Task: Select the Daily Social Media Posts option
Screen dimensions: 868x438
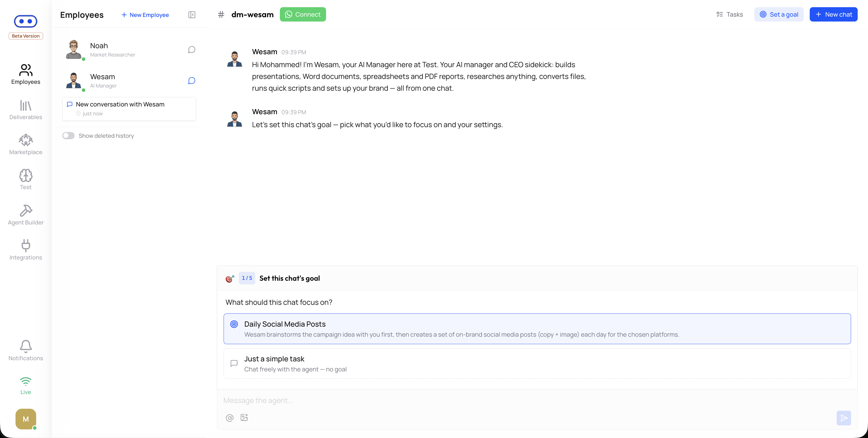Action: click(x=537, y=329)
